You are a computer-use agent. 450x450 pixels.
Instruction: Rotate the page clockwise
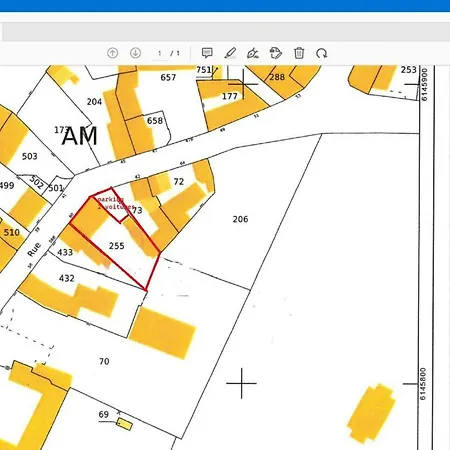(x=322, y=53)
